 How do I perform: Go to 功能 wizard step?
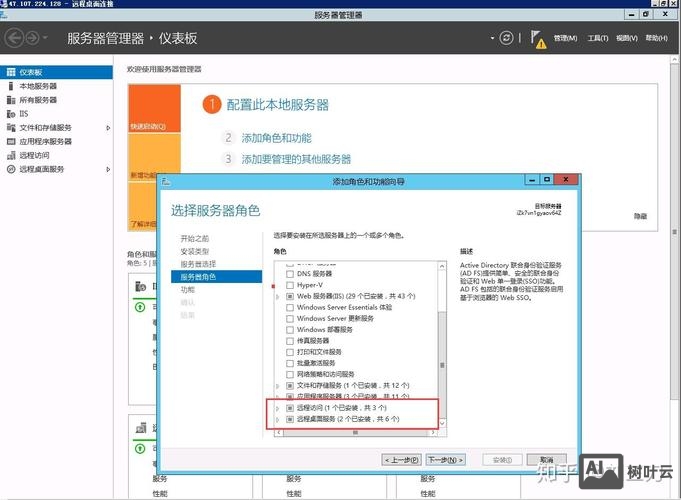188,290
